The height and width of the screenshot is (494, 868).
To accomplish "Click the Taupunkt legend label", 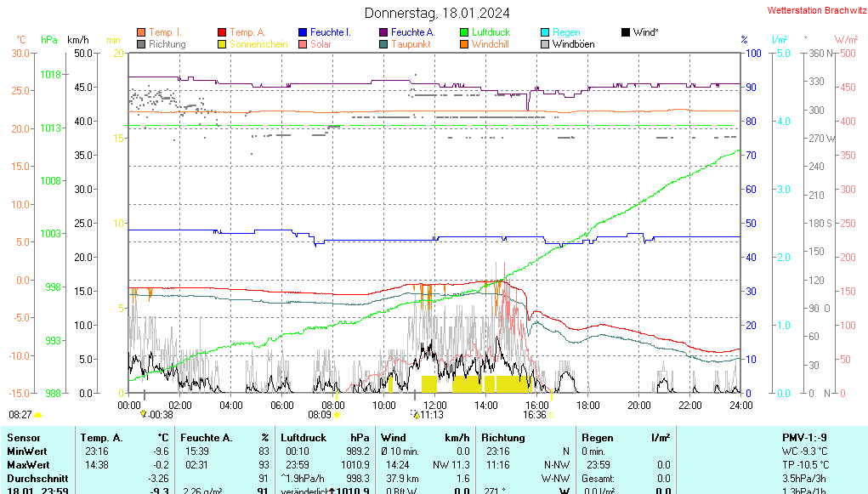I will click(x=411, y=44).
